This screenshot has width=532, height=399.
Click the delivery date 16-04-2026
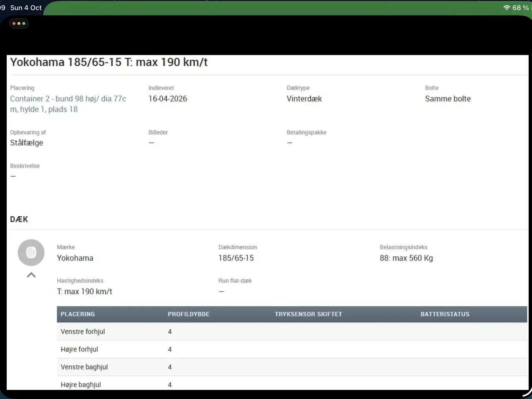168,99
